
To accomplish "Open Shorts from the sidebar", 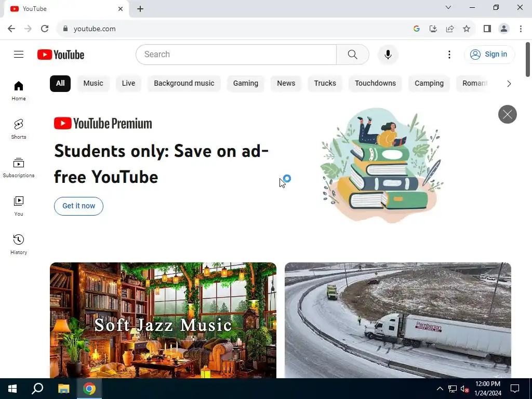I will 19,129.
